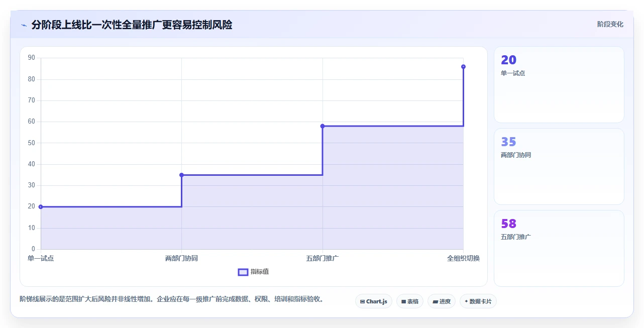This screenshot has height=328, width=644.
Task: Click the data point at 两部门协同
Action: (181, 175)
